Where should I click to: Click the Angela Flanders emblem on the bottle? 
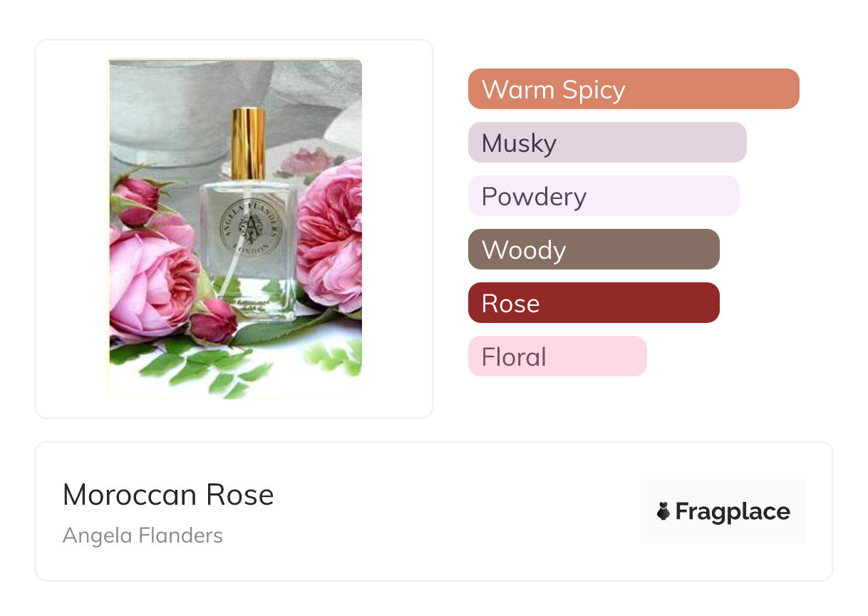248,227
